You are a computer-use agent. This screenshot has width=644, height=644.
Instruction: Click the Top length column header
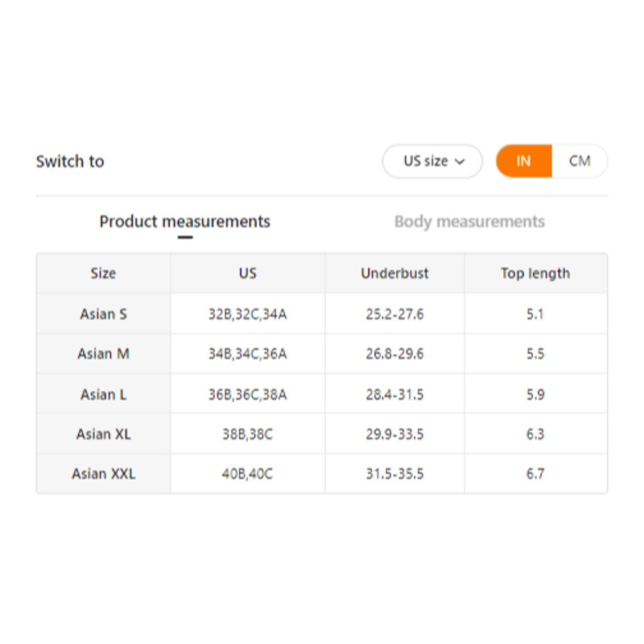(x=535, y=274)
